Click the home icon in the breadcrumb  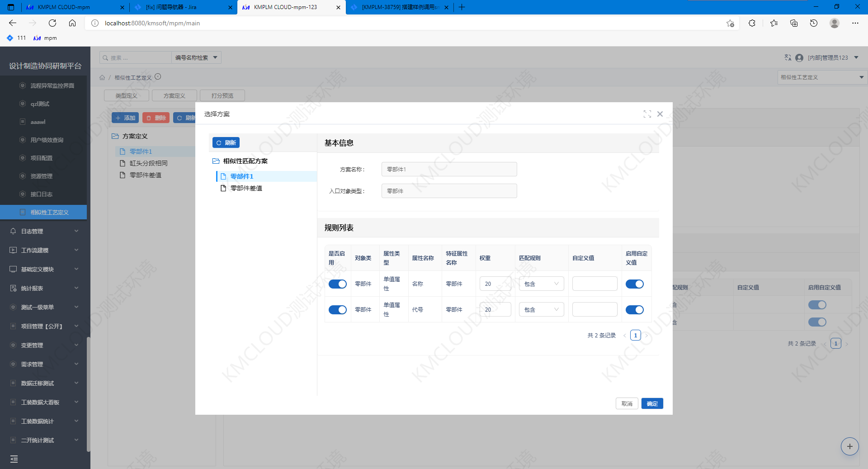point(102,77)
